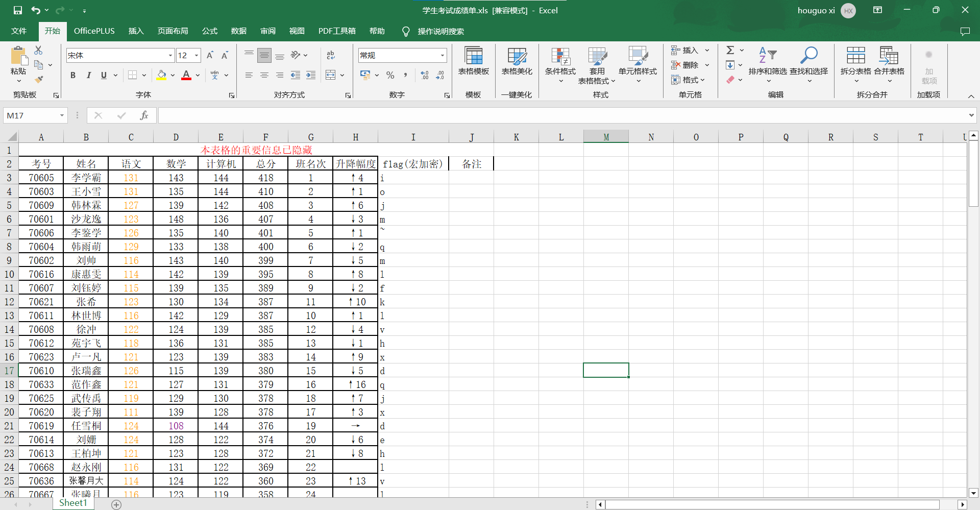Switch to the 公式 Formulas tab
Image resolution: width=980 pixels, height=510 pixels.
pos(209,31)
